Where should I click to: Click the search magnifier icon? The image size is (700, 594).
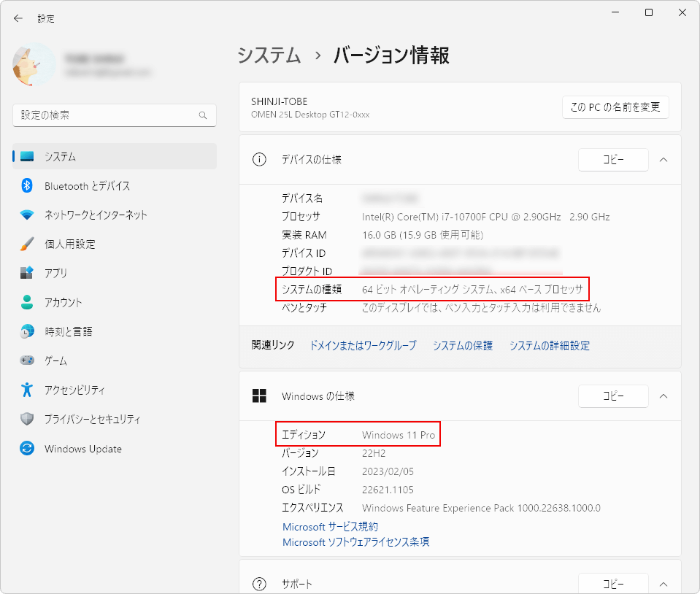click(x=203, y=115)
